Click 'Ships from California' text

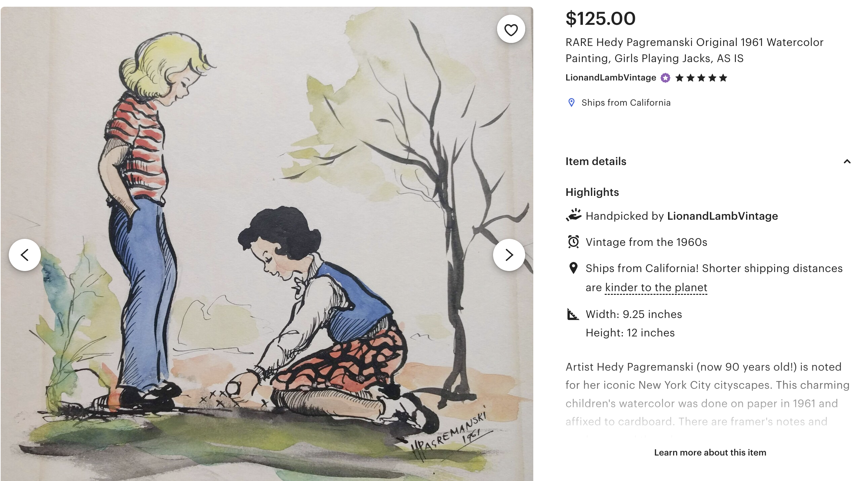[x=626, y=102]
